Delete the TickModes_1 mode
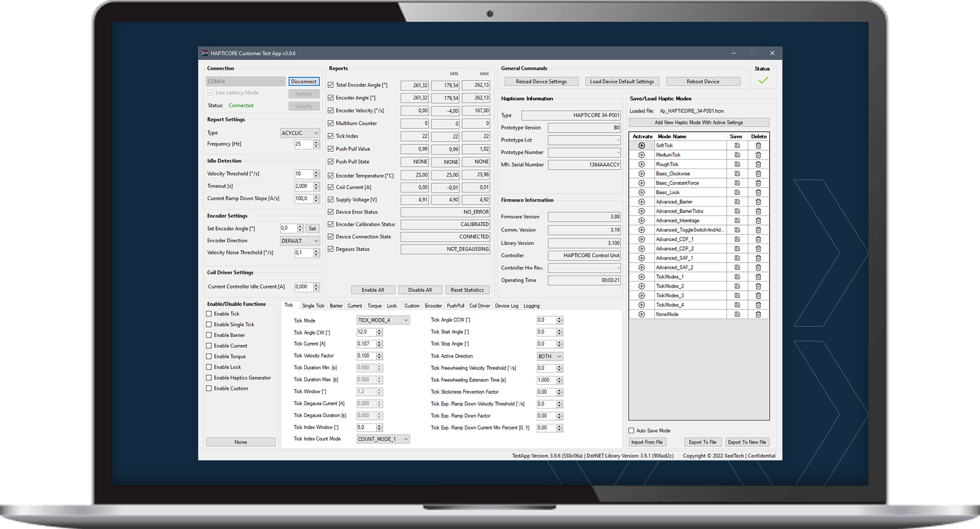Image resolution: width=980 pixels, height=529 pixels. coord(758,277)
